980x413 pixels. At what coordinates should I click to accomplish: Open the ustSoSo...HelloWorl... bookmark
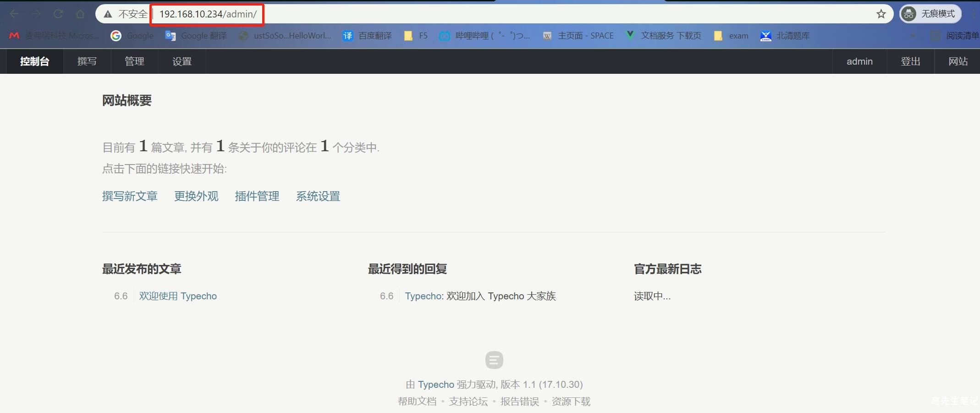click(285, 36)
